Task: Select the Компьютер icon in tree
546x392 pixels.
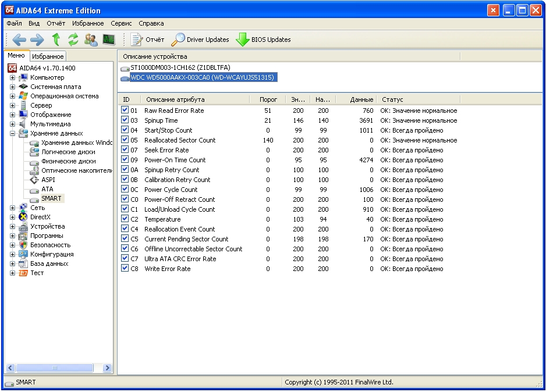Action: click(23, 77)
